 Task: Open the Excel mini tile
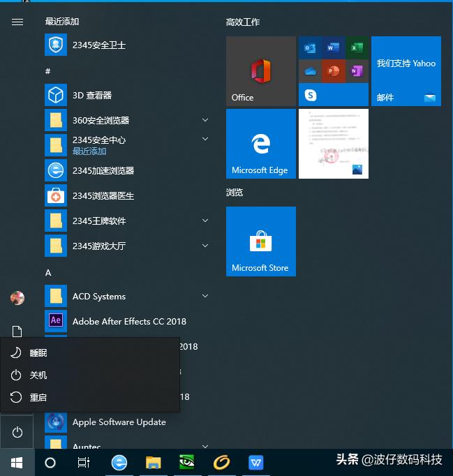[x=357, y=47]
